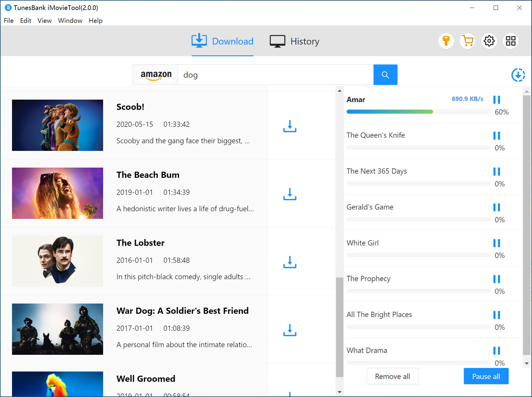The image size is (532, 397).
Task: Open the Scoob! poster thumbnail
Action: 57,125
